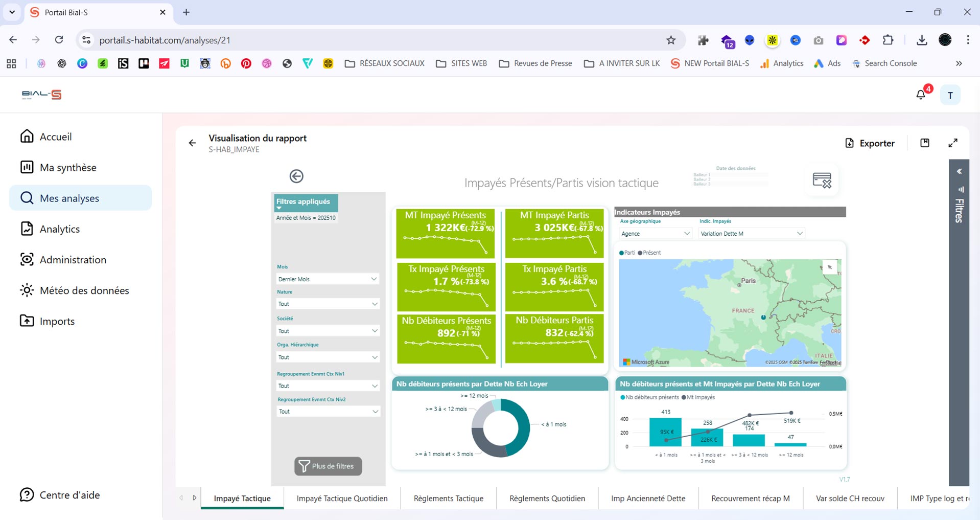Bookmark this page with the star icon
The image size is (980, 520).
[671, 40]
